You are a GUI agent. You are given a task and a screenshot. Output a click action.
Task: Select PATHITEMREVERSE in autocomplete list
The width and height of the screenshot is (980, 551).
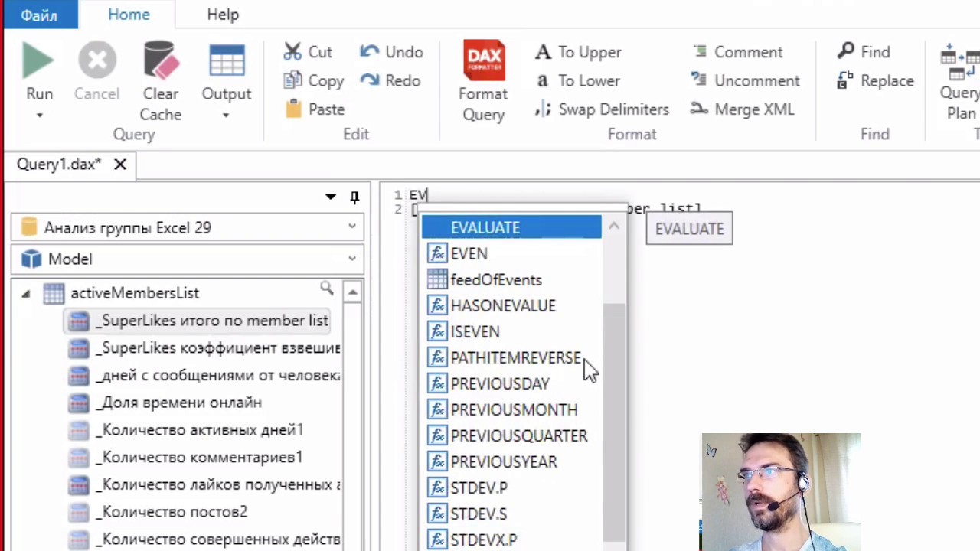click(x=511, y=357)
